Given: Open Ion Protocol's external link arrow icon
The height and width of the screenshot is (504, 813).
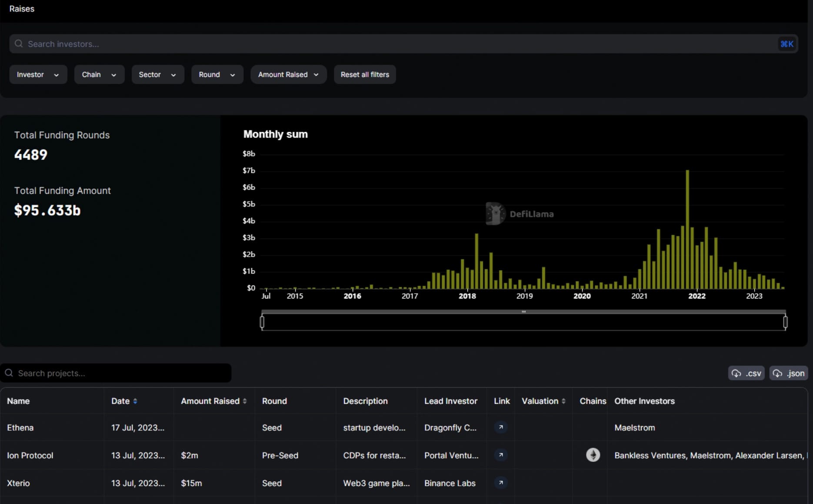Looking at the screenshot, I should tap(501, 455).
